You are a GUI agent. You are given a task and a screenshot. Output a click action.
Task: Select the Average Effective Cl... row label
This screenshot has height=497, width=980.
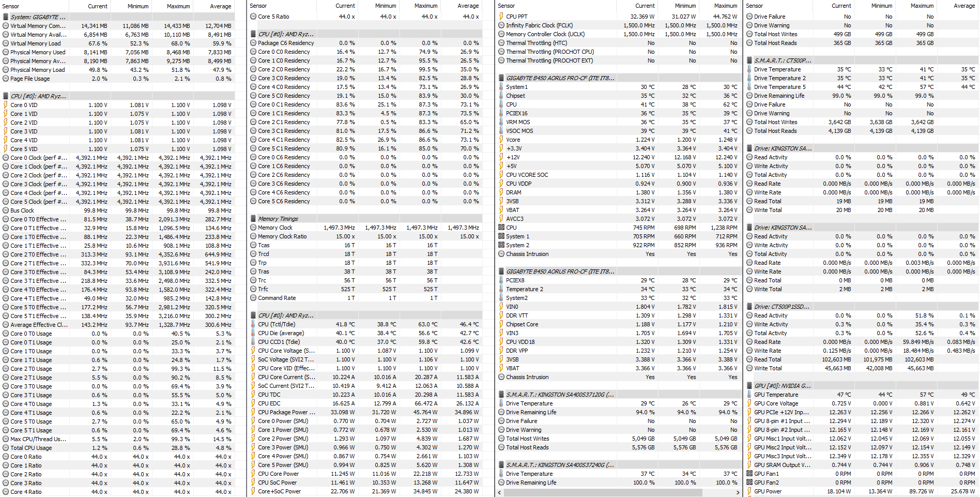click(x=39, y=325)
